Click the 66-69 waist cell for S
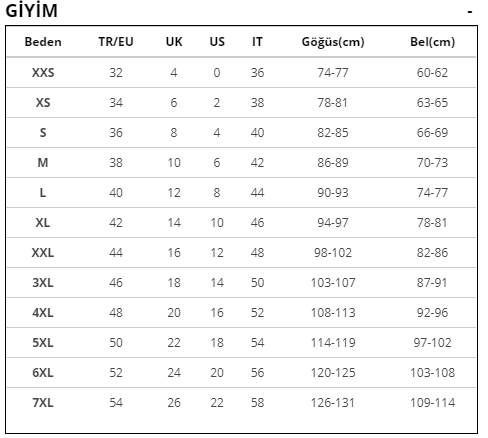This screenshot has width=488, height=438. 432,133
